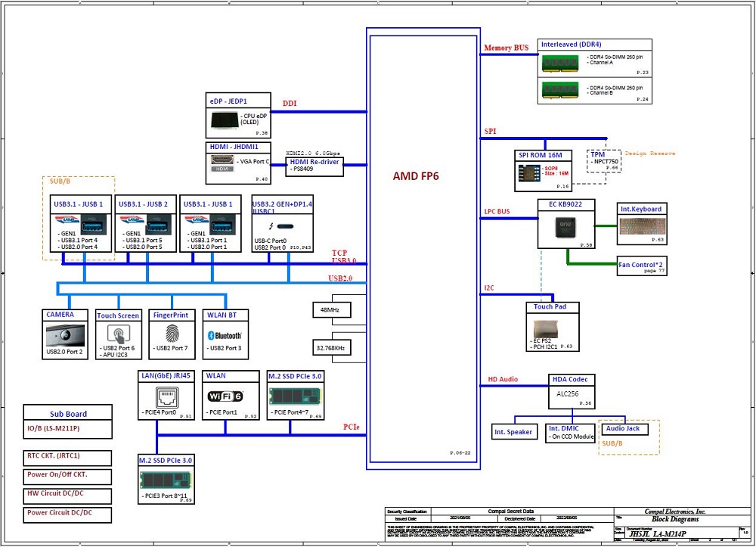Click the Int. Speaker block
The height and width of the screenshot is (547, 756).
[x=513, y=432]
